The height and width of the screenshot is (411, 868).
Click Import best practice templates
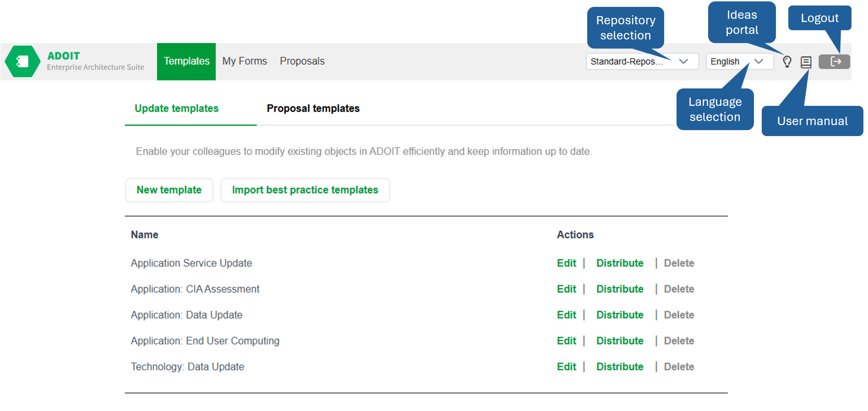(x=305, y=190)
